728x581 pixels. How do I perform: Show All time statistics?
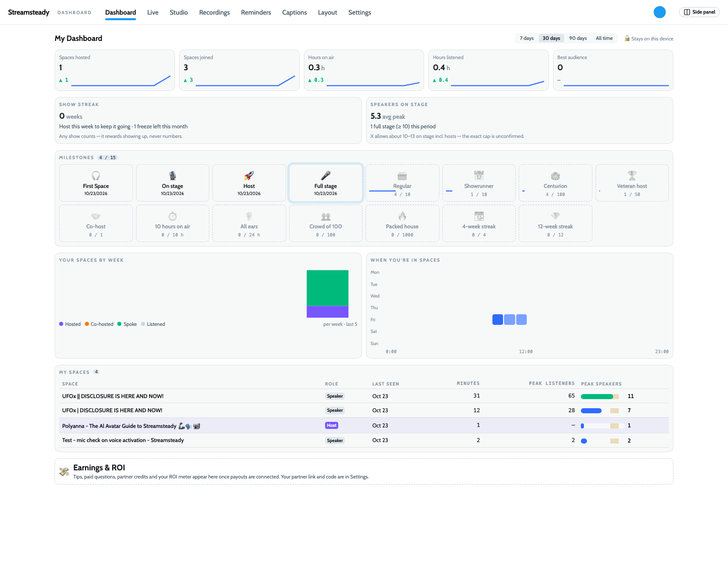tap(604, 38)
